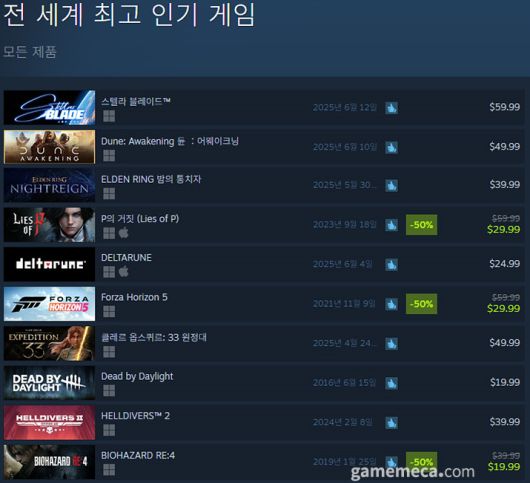Click the $59.99 price of Stellar Blade
The image size is (530, 483).
pos(505,107)
